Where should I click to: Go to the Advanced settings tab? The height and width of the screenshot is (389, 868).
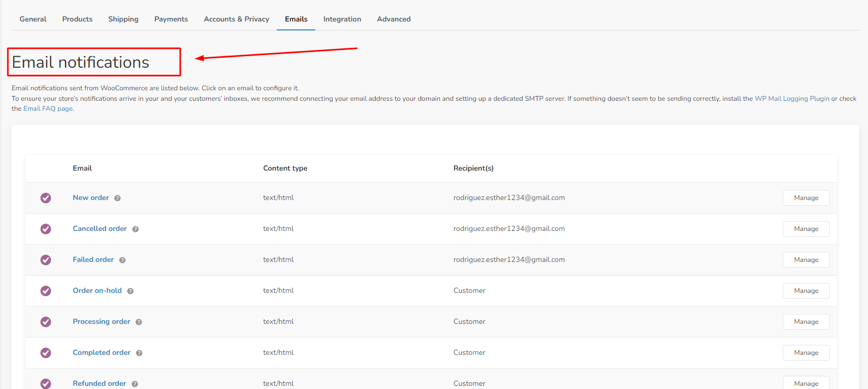394,19
